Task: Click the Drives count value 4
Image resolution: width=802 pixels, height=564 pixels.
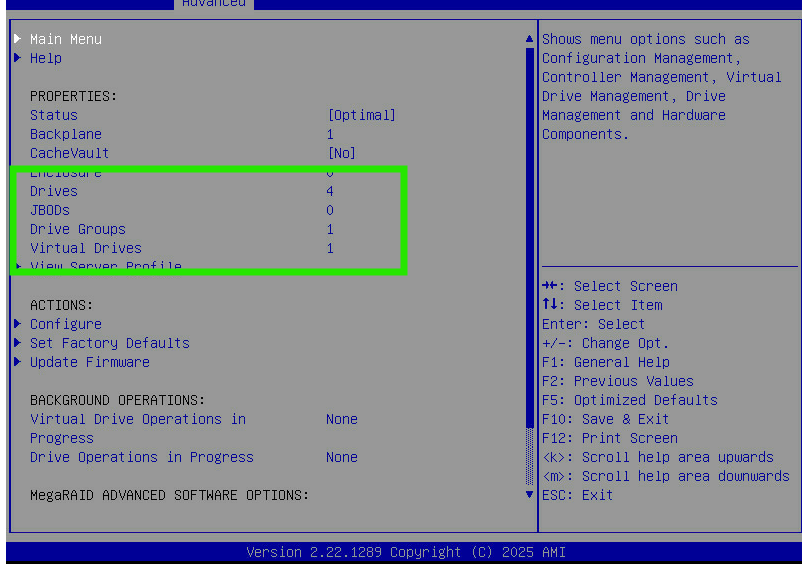Action: point(330,191)
